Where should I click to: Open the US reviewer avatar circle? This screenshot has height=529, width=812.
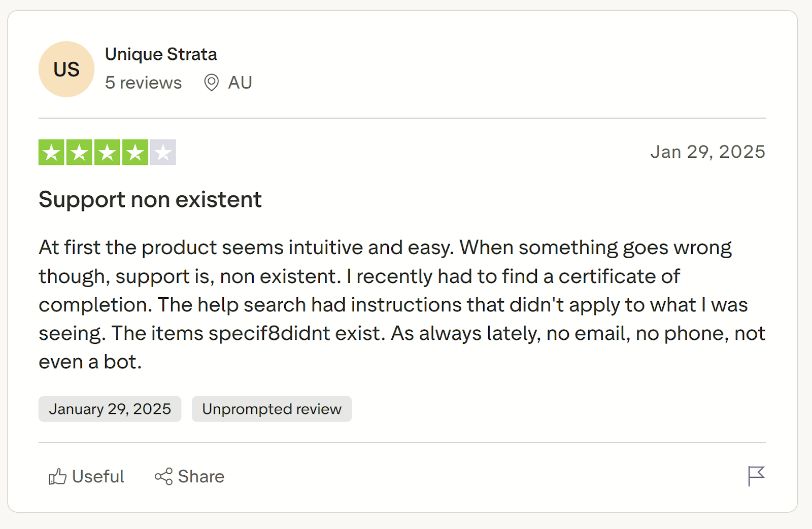(66, 69)
